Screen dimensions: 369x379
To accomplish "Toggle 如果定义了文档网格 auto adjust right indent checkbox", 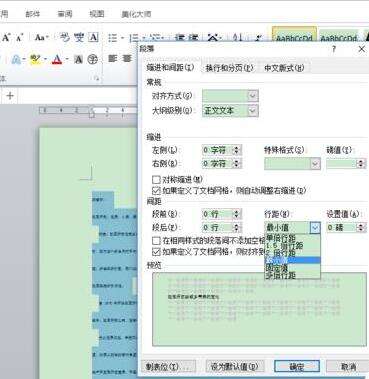I will click(x=156, y=190).
